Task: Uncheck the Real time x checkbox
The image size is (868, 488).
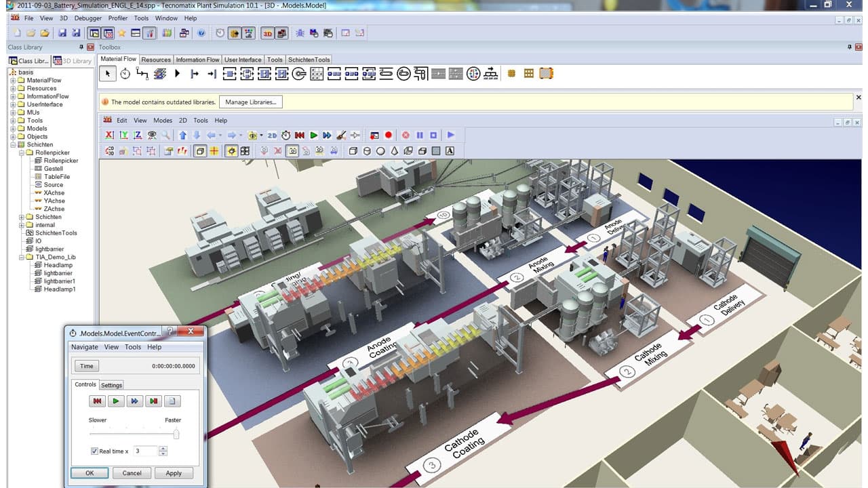Action: tap(93, 451)
